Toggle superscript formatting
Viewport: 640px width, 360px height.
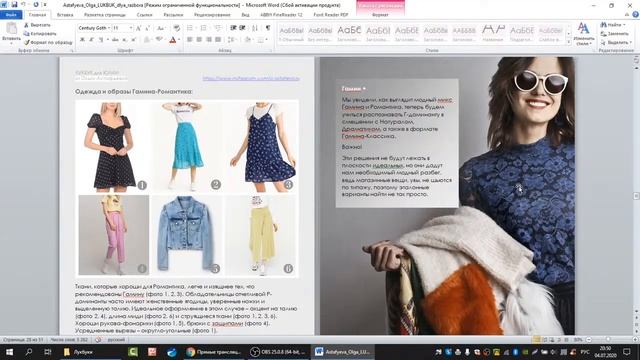(x=133, y=40)
